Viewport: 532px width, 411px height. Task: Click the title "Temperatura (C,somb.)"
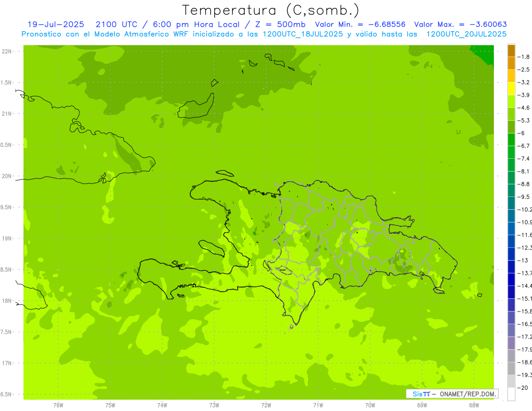click(x=270, y=10)
